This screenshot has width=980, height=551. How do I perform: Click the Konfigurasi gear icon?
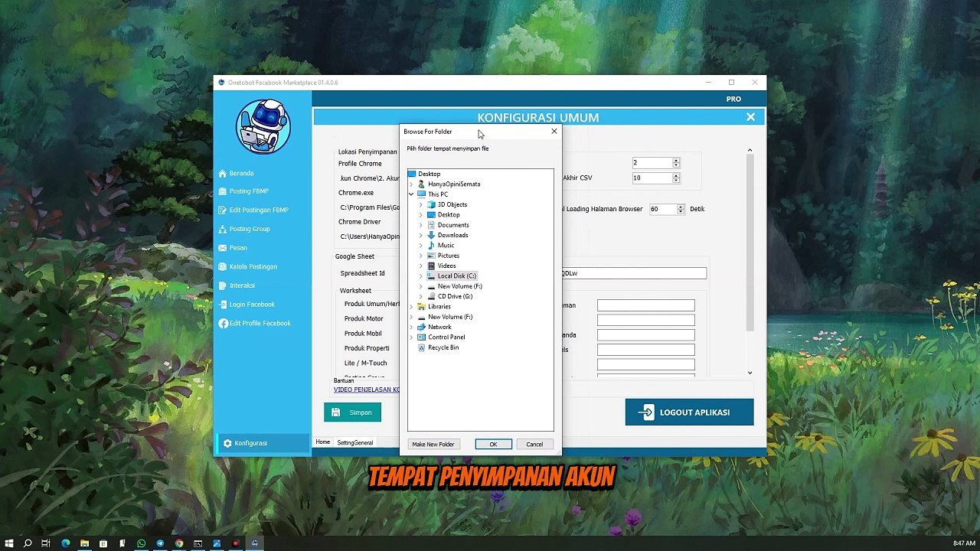click(x=227, y=443)
